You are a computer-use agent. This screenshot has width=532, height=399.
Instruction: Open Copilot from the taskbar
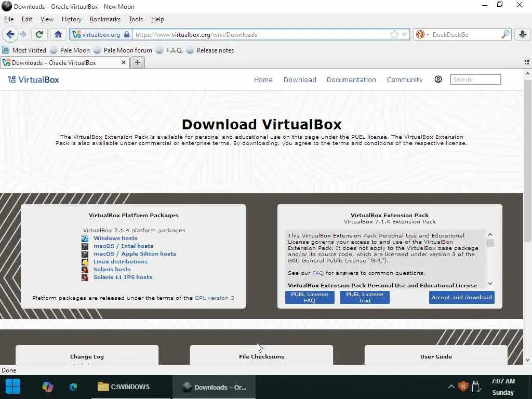[47, 387]
